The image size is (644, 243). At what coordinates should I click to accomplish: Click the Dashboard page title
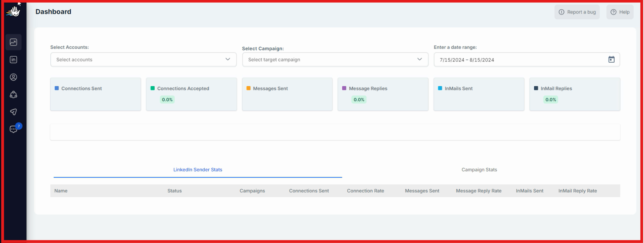pyautogui.click(x=53, y=12)
